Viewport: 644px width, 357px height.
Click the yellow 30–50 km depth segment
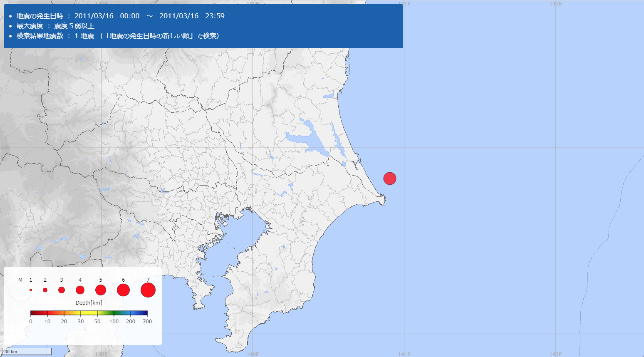pos(89,313)
